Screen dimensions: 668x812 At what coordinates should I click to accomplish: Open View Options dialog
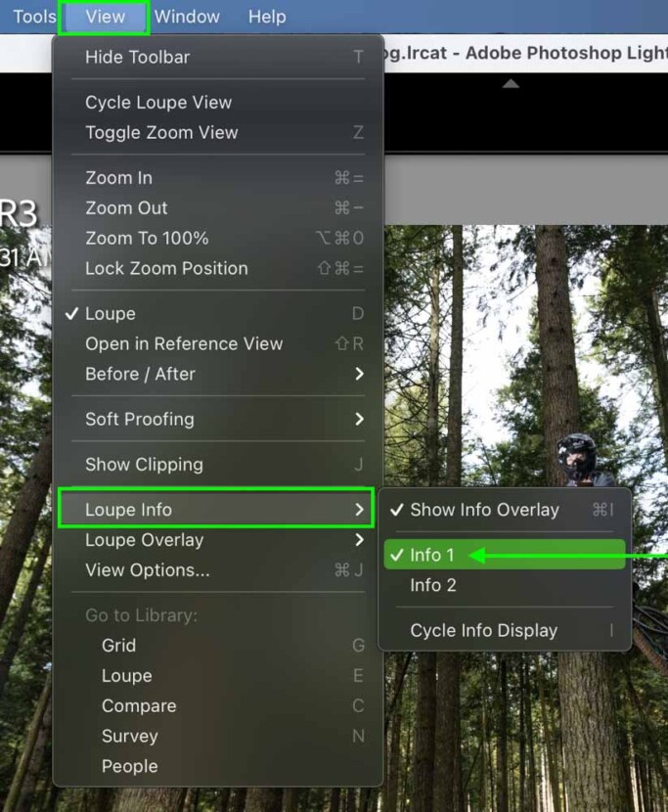[x=218, y=570]
